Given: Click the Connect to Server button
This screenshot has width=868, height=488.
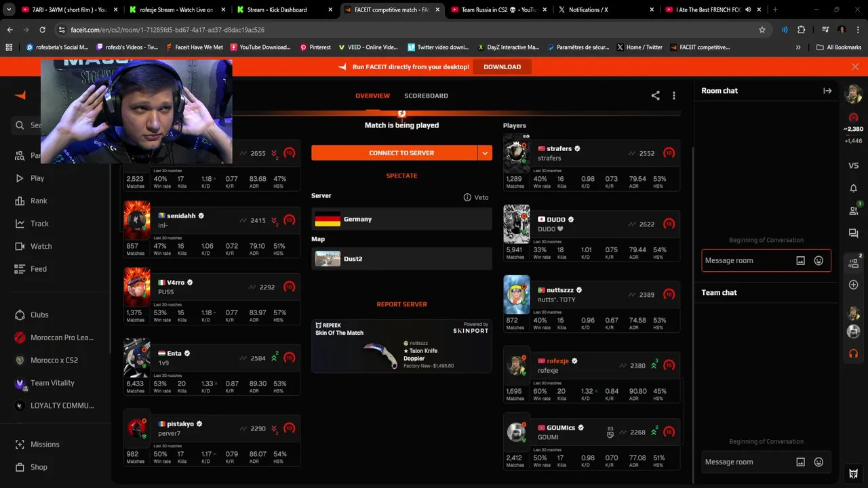Looking at the screenshot, I should (394, 153).
